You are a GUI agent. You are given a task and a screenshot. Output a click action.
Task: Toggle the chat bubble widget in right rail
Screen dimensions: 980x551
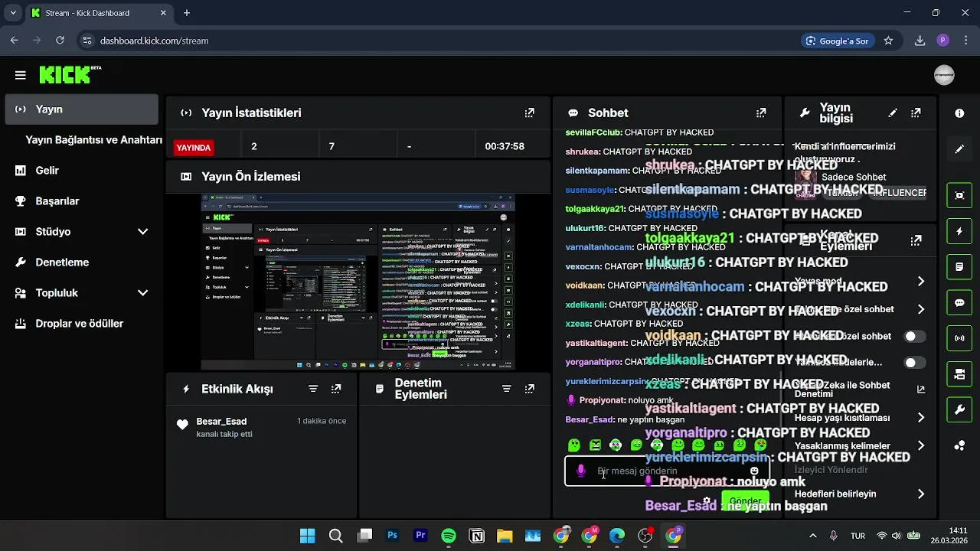[959, 302]
